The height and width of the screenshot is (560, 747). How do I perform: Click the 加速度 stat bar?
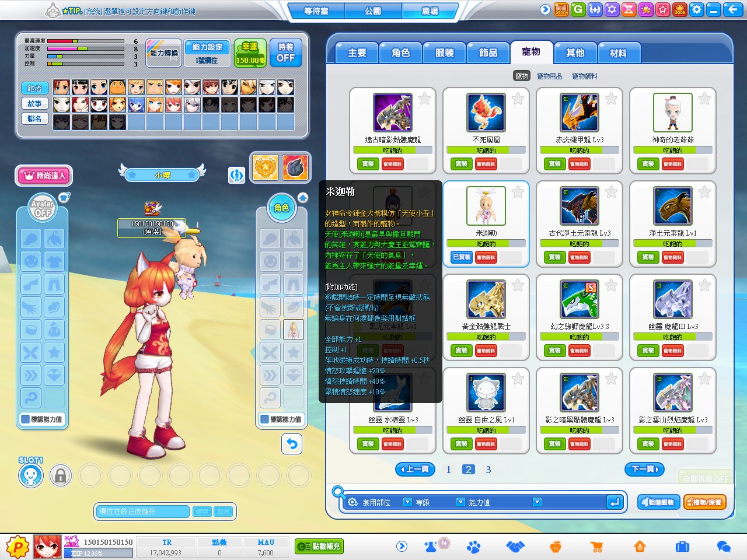(x=85, y=49)
